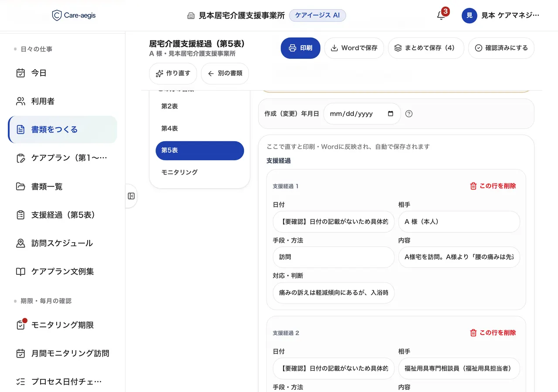This screenshot has width=558, height=392.
Task: Delete row 支援経過 1 with この行を削除
Action: 493,186
